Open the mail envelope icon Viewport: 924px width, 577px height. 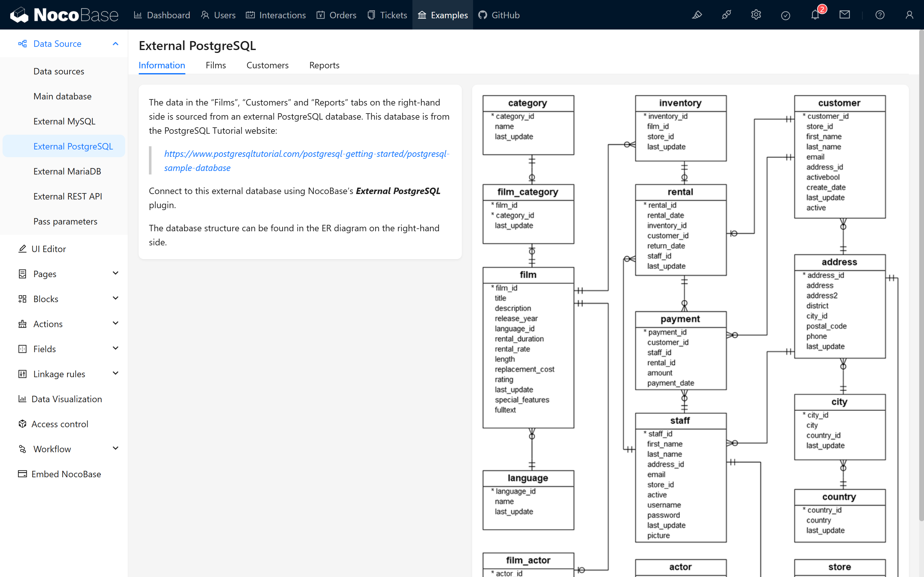point(845,15)
